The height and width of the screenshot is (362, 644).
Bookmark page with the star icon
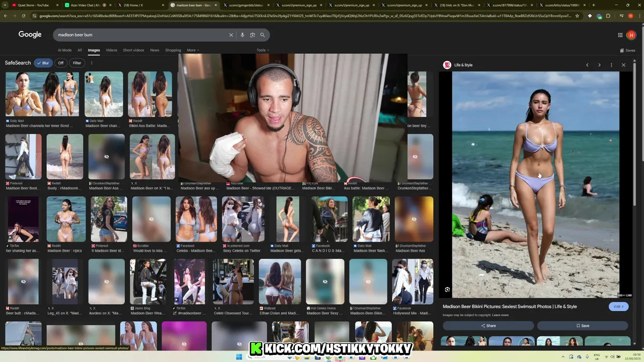point(577,16)
